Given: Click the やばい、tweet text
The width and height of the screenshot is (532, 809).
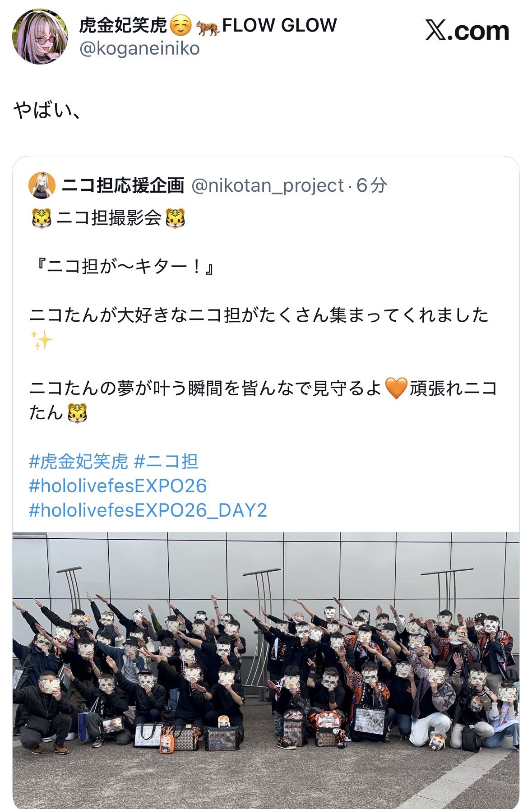Looking at the screenshot, I should click(47, 110).
